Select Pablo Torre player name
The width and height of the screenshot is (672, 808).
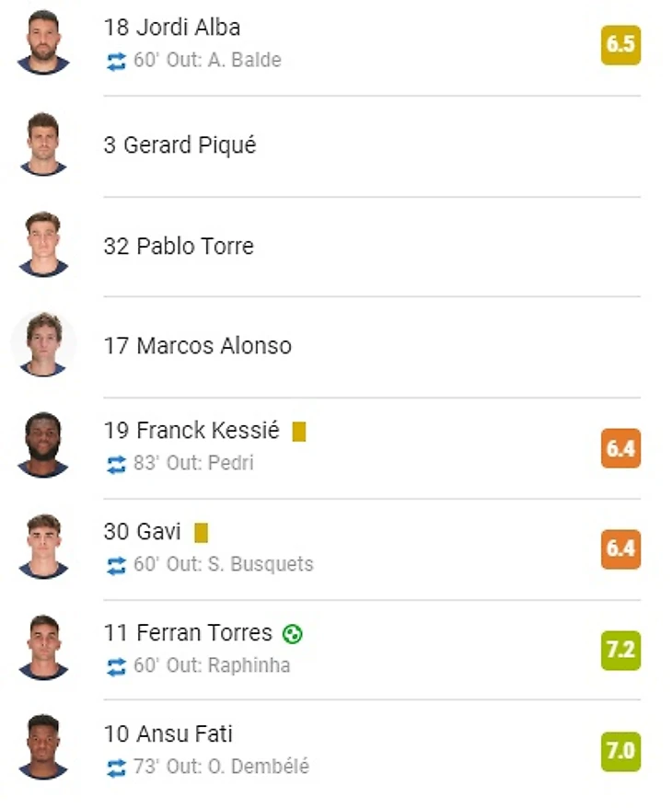click(179, 246)
